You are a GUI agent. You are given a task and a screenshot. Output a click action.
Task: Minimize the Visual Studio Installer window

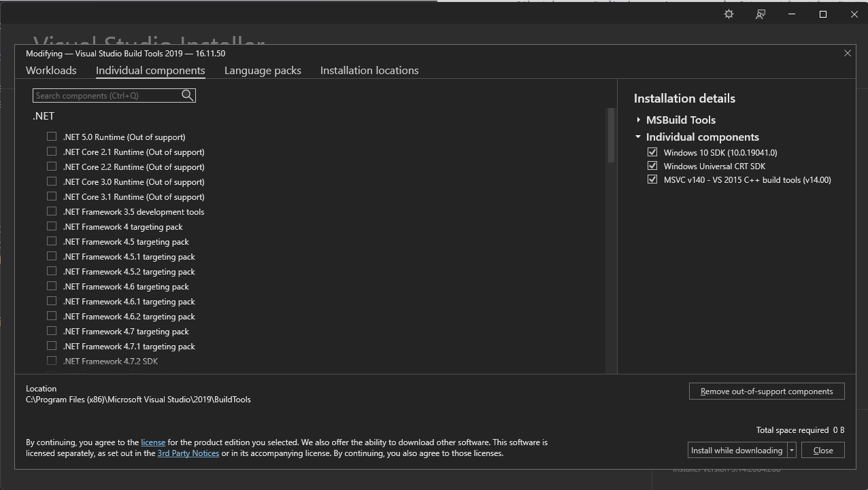click(x=792, y=14)
